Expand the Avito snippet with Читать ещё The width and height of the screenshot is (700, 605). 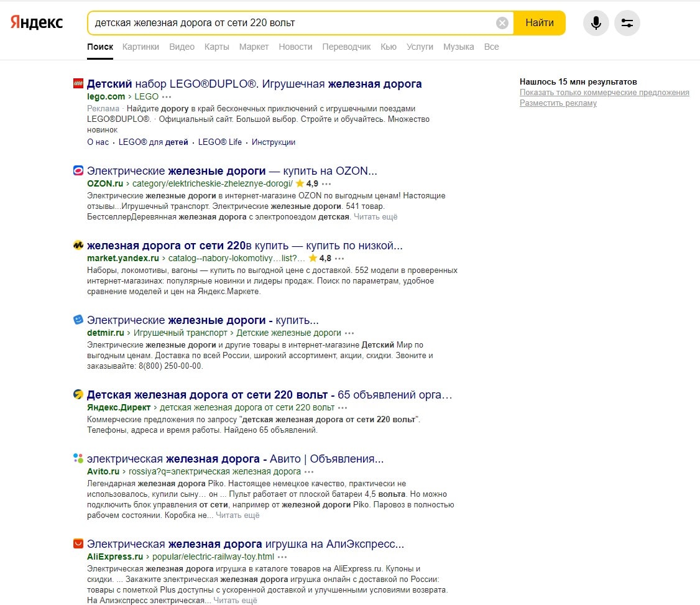click(237, 515)
